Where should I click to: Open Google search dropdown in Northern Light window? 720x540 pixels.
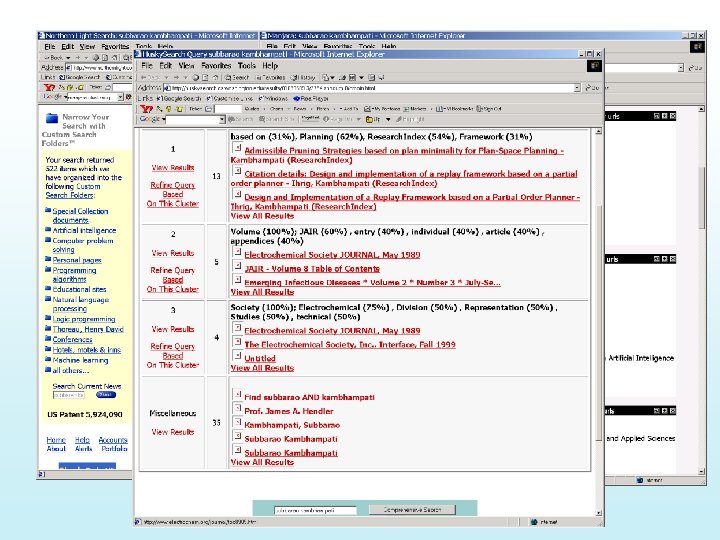120,97
